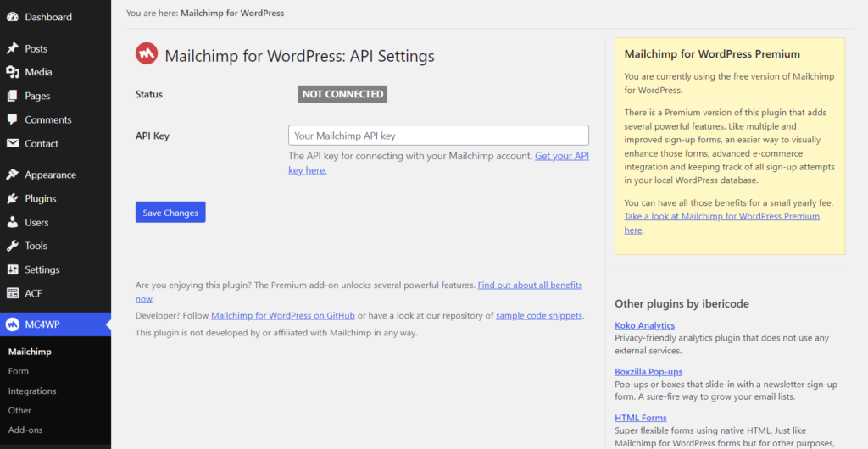This screenshot has height=449, width=868.
Task: Open the Form submenu
Action: click(x=19, y=371)
